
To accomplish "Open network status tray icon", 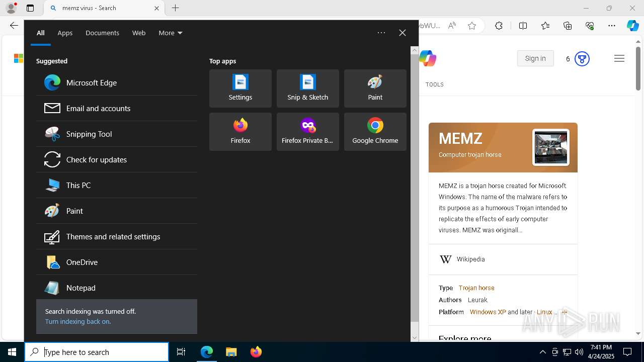I will point(567,352).
